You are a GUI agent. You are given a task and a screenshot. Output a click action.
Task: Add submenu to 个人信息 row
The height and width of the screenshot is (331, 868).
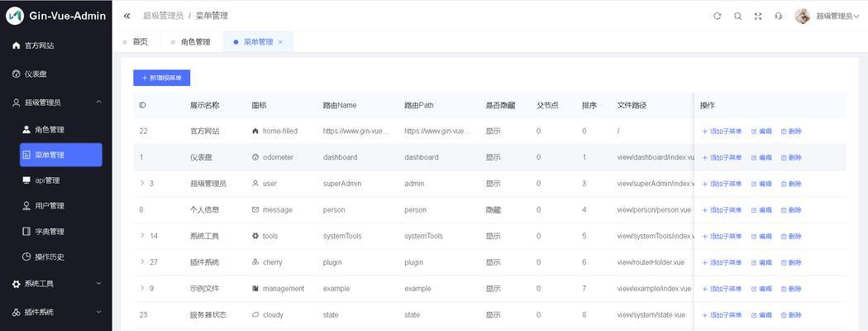pos(722,210)
